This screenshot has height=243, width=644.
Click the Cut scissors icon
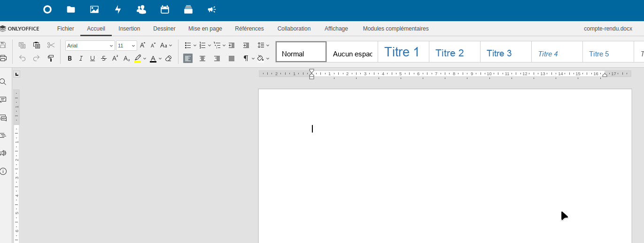point(51,46)
